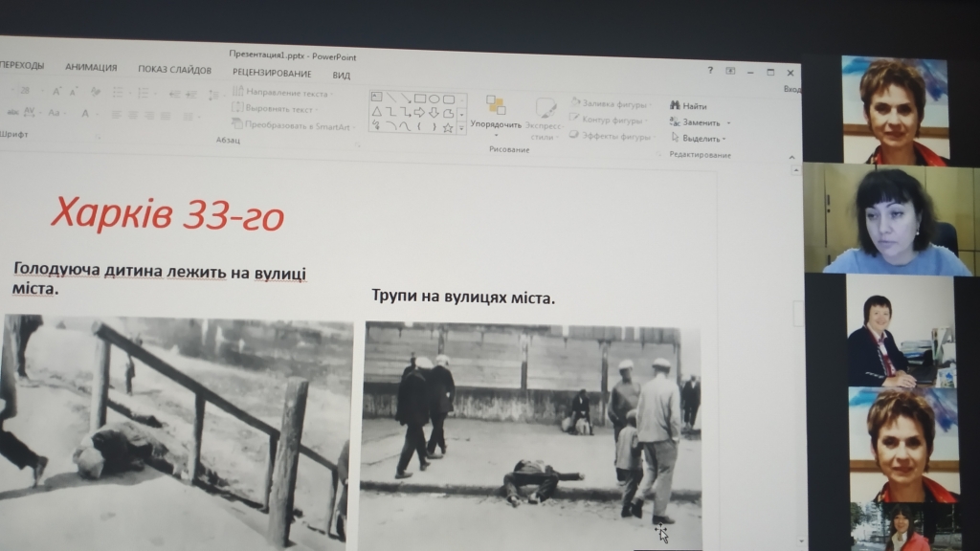Viewport: 980px width, 551px height.
Task: Insert the Left Brace shape
Action: pyautogui.click(x=419, y=127)
